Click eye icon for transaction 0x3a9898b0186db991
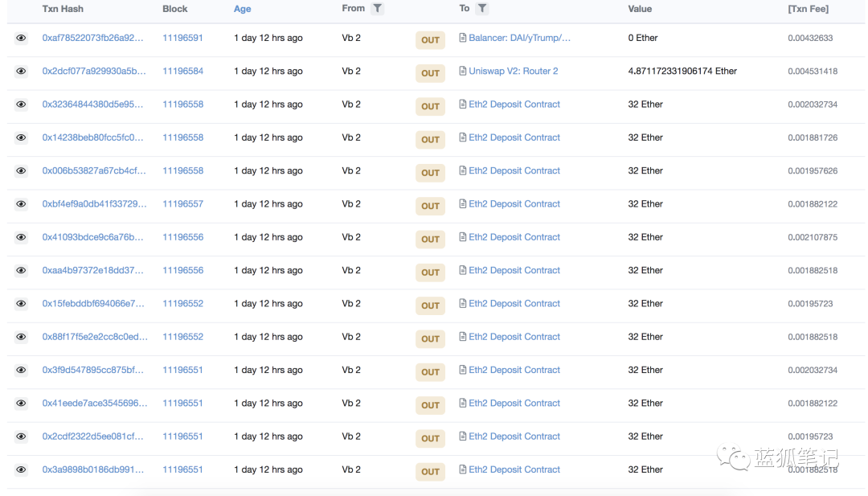 click(21, 470)
